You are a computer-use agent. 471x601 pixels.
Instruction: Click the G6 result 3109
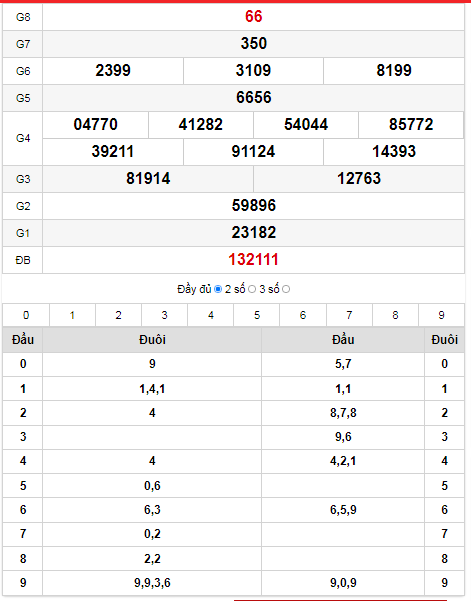(253, 71)
